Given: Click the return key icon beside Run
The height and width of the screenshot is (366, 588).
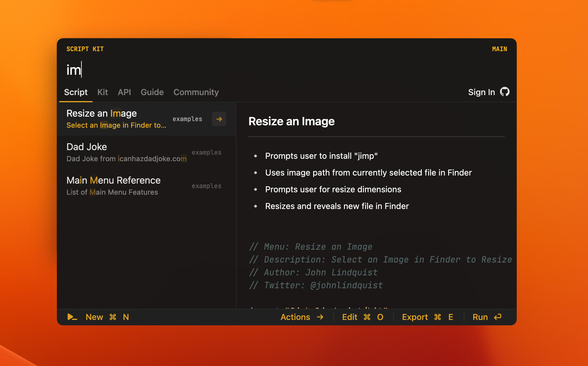Looking at the screenshot, I should point(498,317).
